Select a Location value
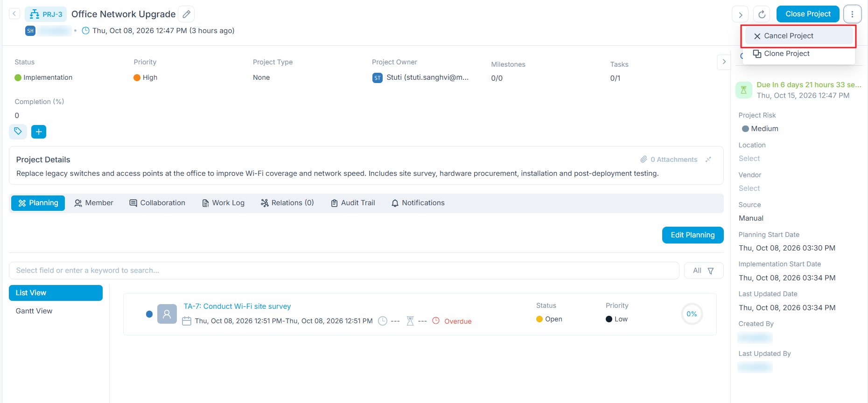868x403 pixels. tap(749, 159)
